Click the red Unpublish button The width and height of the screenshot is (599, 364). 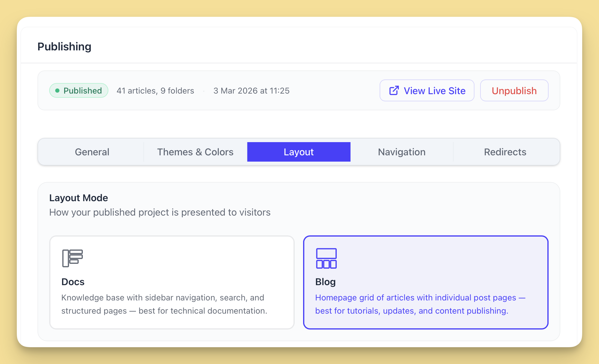(514, 91)
